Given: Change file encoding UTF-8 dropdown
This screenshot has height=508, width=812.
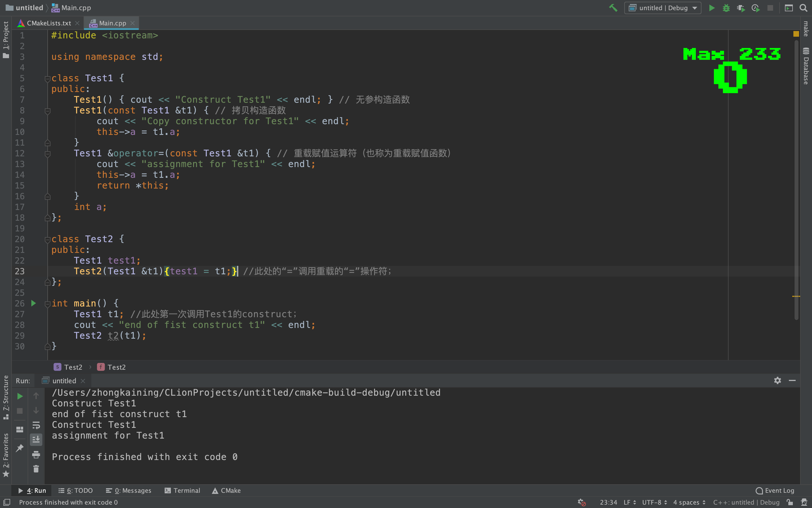Looking at the screenshot, I should click(654, 502).
